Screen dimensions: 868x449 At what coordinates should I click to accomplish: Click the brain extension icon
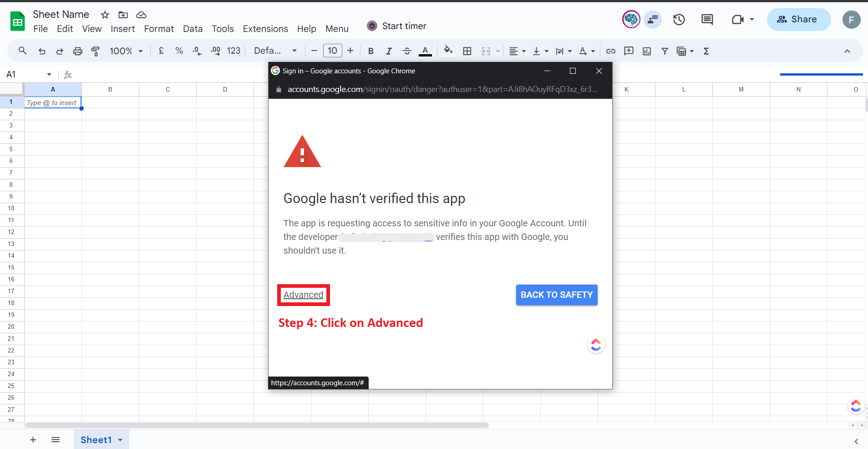pyautogui.click(x=631, y=19)
